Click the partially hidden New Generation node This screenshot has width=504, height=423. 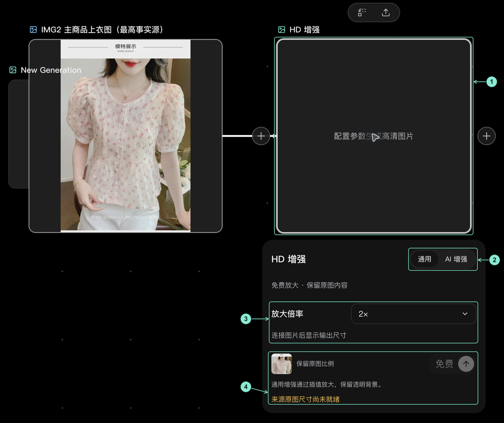point(19,134)
